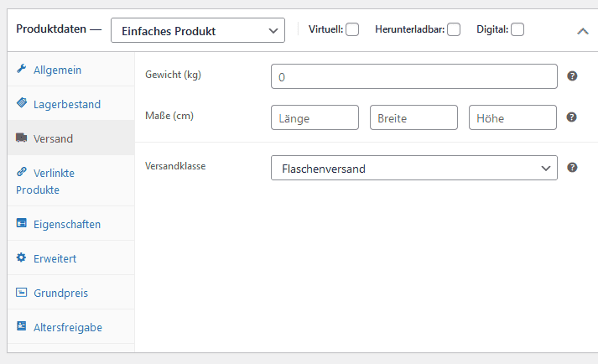The height and width of the screenshot is (364, 598).
Task: Show help tooltip for Versandklasse
Action: point(572,168)
